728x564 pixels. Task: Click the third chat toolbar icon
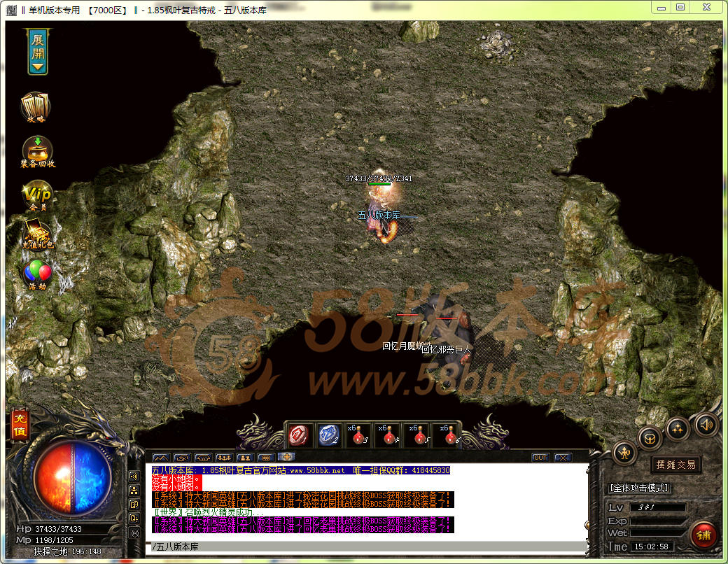coord(203,458)
